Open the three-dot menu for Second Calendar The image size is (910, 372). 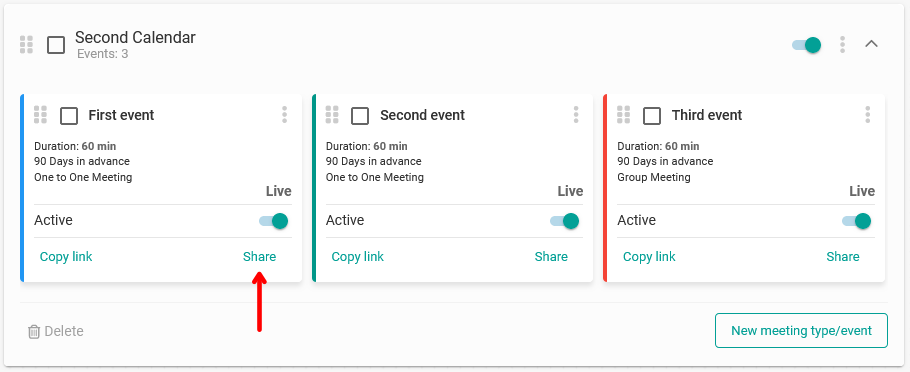pyautogui.click(x=842, y=45)
